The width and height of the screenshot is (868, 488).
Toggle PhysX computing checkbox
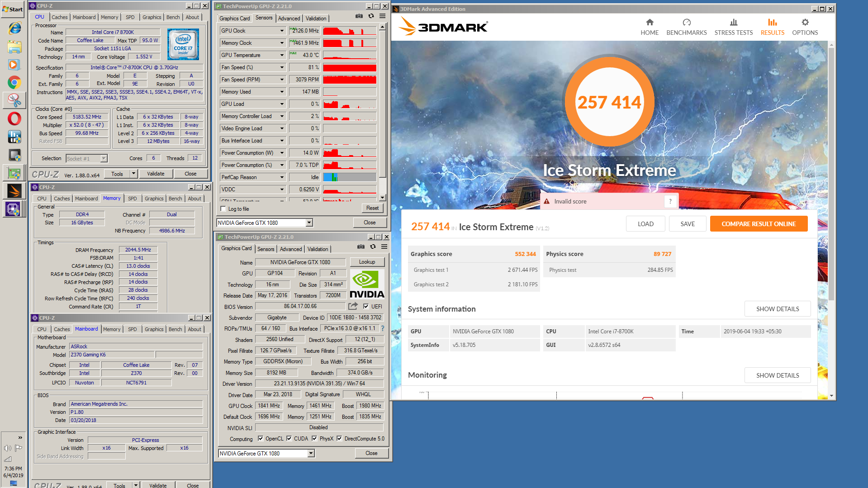pyautogui.click(x=314, y=439)
